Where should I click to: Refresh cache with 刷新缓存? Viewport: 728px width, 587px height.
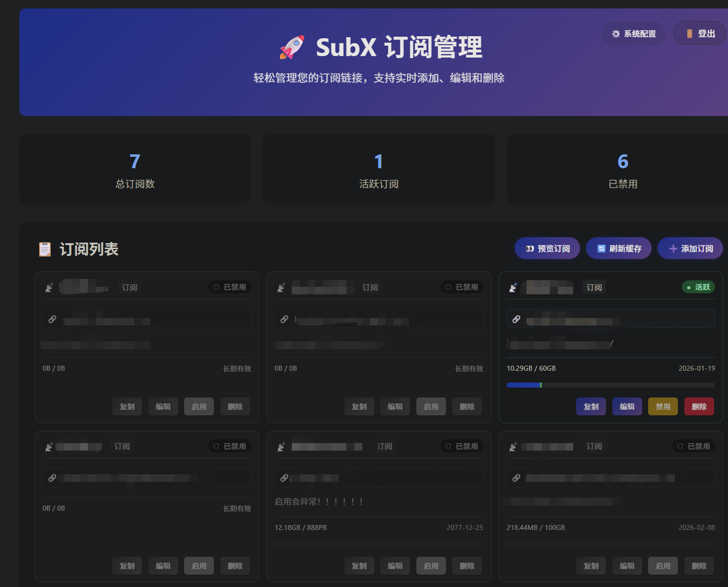coord(619,248)
